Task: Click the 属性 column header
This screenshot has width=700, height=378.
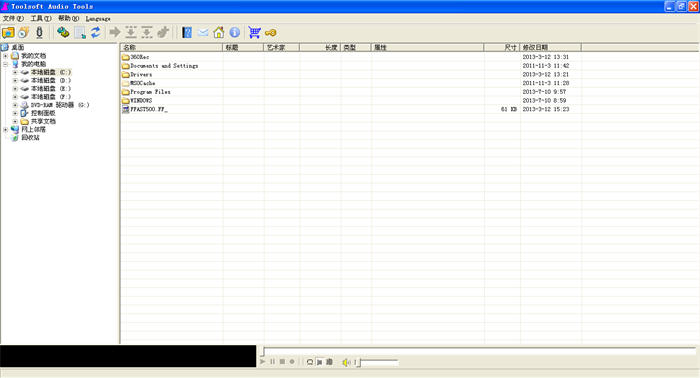Action: coord(427,47)
